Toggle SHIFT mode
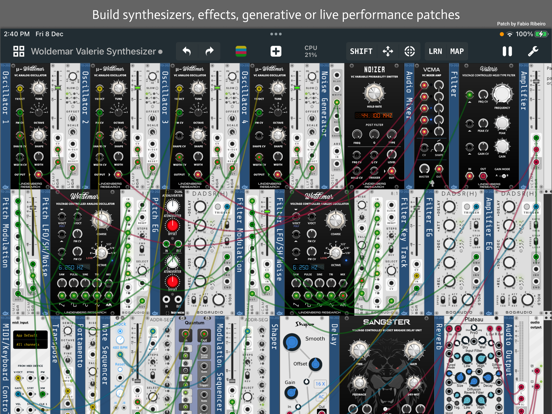Viewport: 552px width, 414px height. click(x=361, y=51)
